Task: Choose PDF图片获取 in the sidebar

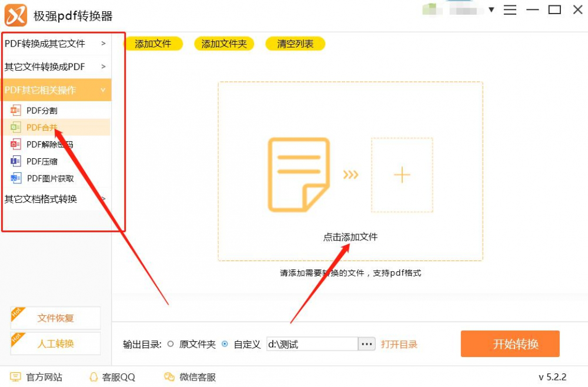Action: pos(50,178)
